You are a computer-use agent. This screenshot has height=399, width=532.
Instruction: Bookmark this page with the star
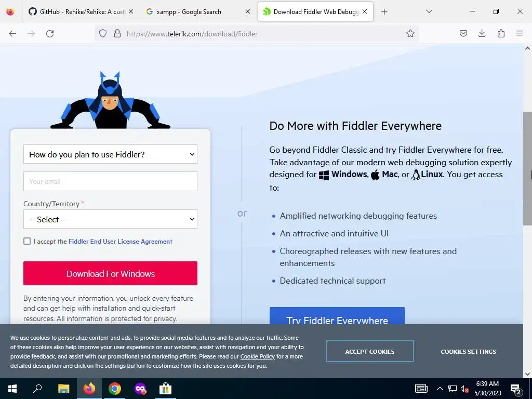coord(410,33)
